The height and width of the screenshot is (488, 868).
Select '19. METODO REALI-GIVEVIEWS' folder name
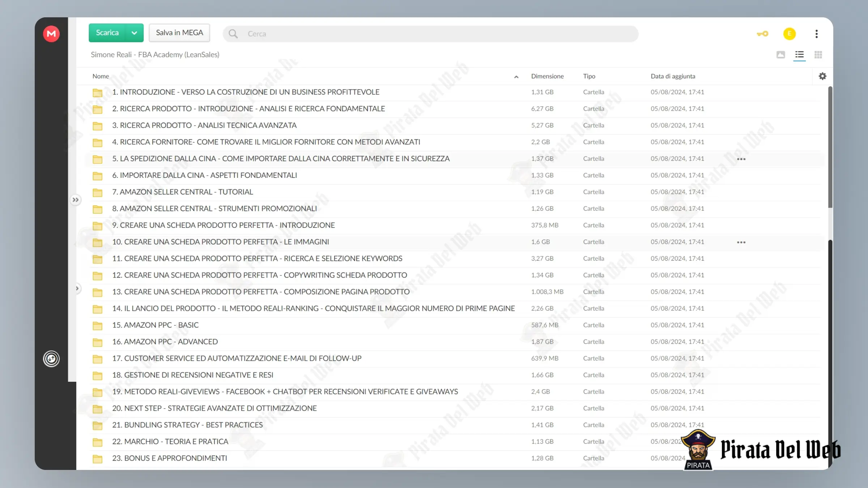[285, 391]
